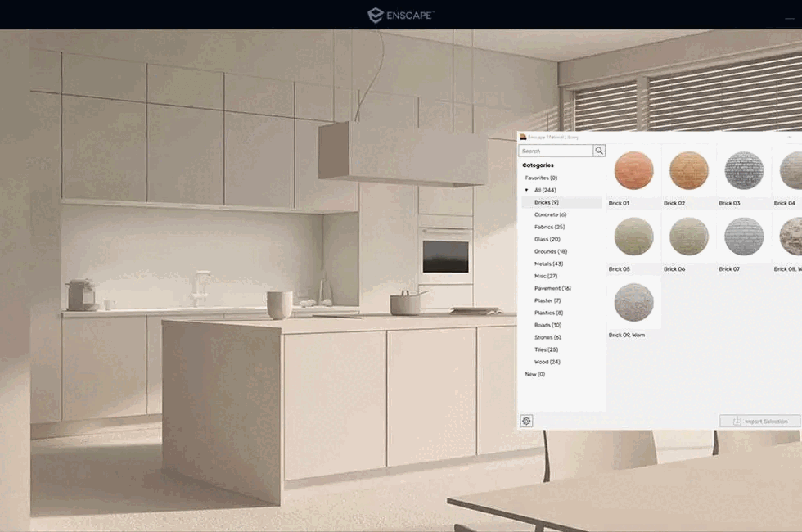Select the Concrete (6) category
This screenshot has height=532, width=802.
pyautogui.click(x=550, y=214)
